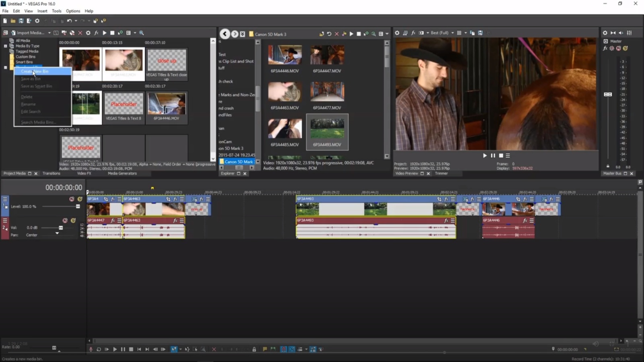This screenshot has width=644, height=362.
Task: Switch to the Video FX tab
Action: tap(84, 173)
